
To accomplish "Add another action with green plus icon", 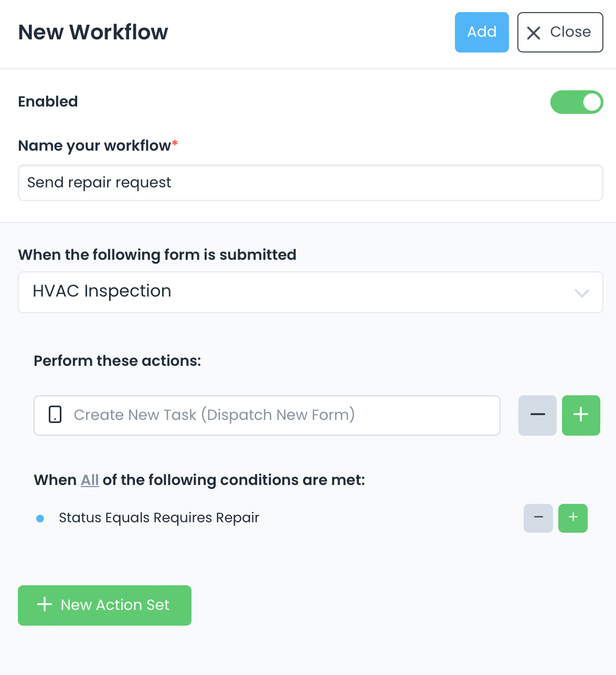I will tap(581, 415).
